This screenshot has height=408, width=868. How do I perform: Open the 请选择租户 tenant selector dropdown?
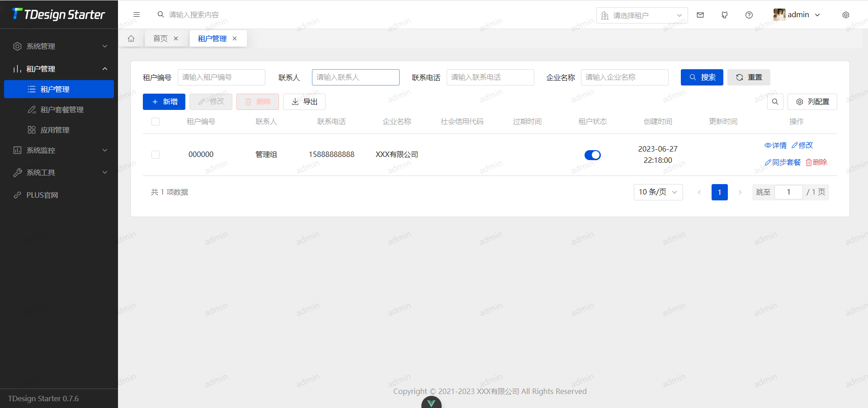(x=642, y=15)
